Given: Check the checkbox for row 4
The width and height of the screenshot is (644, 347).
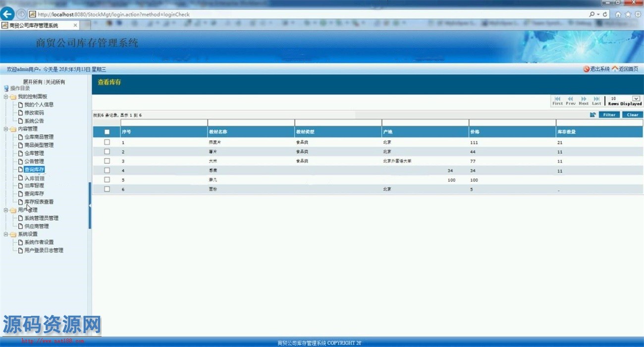Looking at the screenshot, I should point(107,171).
